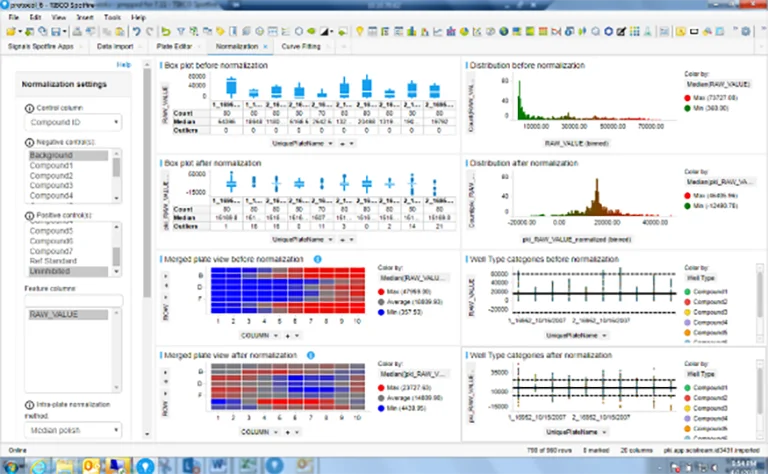Select Ref Standard in Positive controls list

pyautogui.click(x=54, y=262)
